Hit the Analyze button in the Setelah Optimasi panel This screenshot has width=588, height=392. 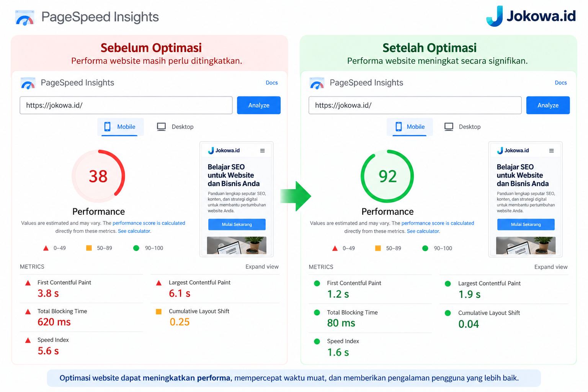click(548, 105)
